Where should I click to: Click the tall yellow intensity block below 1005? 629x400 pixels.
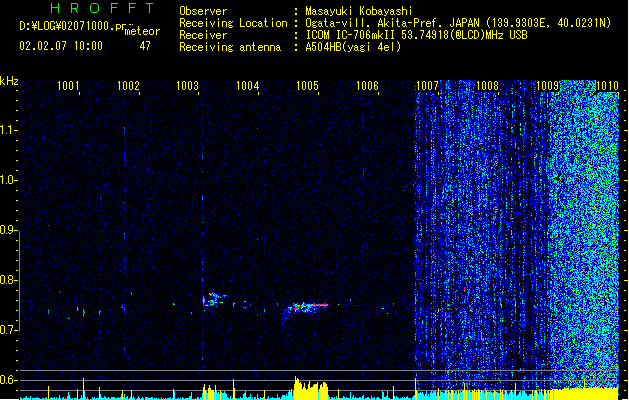[x=311, y=388]
